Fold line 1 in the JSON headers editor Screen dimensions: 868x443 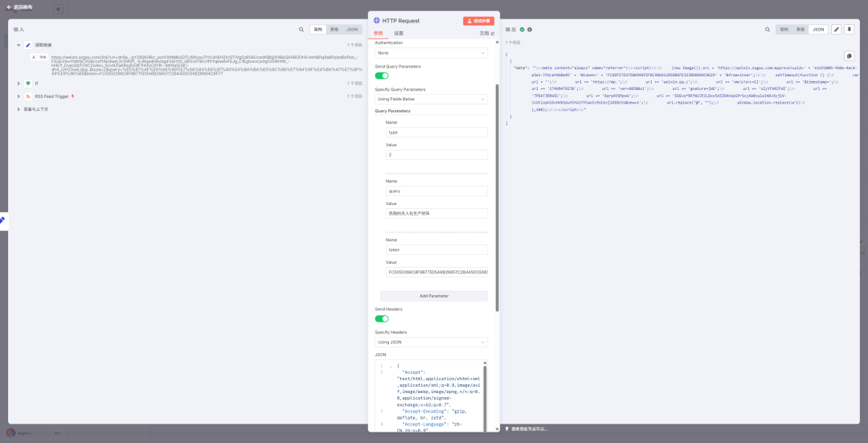(391, 367)
